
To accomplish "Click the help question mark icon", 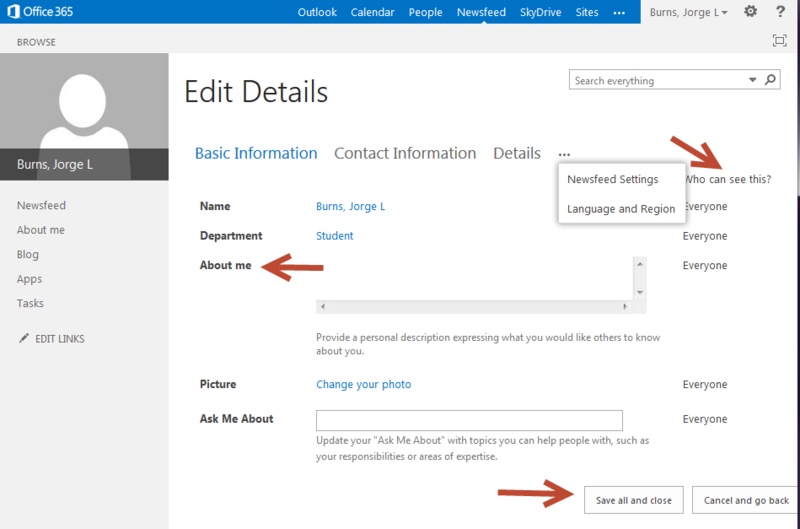I will pos(780,12).
